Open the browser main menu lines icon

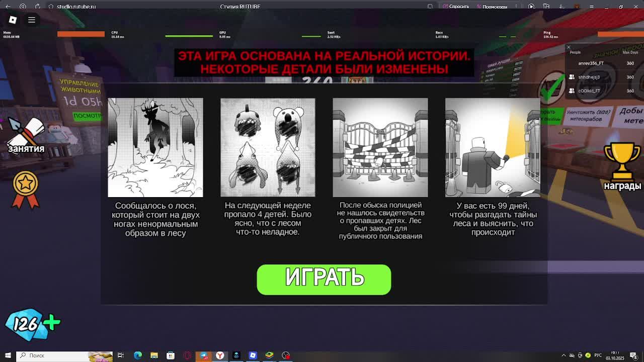[591, 7]
